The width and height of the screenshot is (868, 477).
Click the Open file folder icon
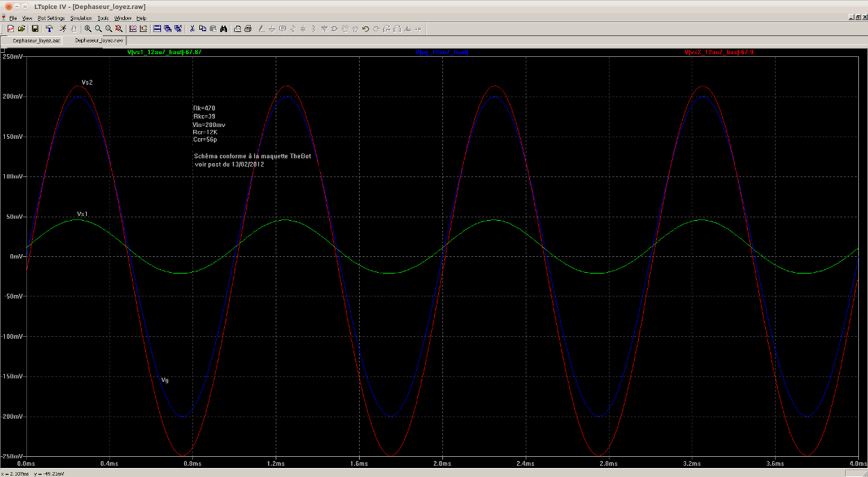coord(22,28)
